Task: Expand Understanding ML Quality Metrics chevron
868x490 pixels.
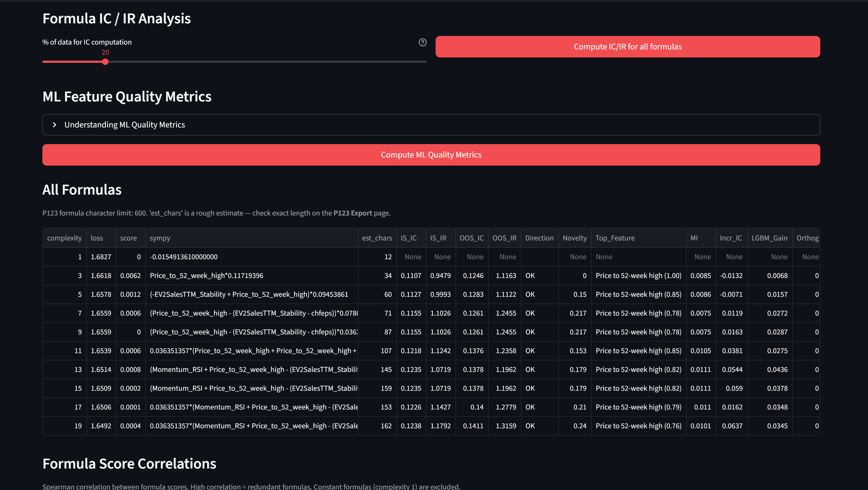Action: (x=55, y=125)
